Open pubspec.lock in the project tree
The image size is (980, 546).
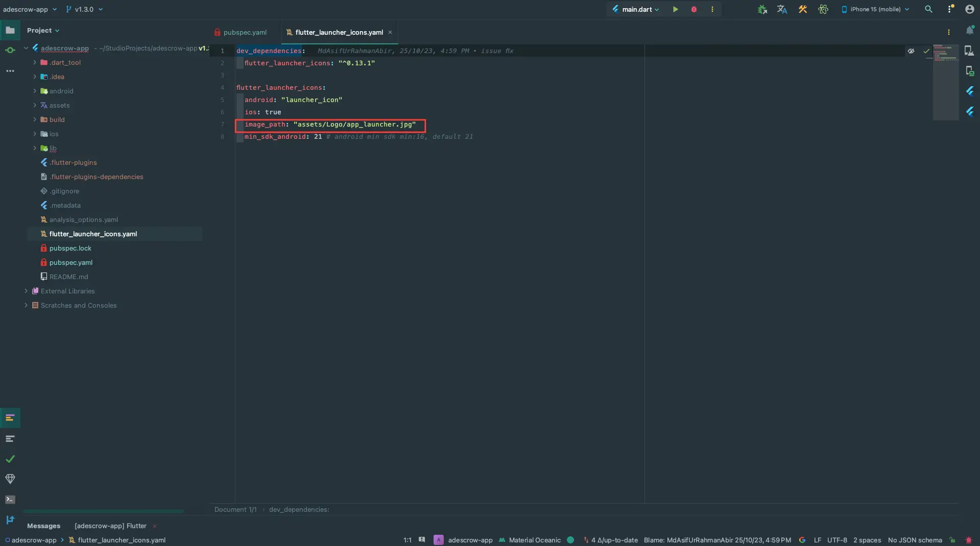click(70, 248)
